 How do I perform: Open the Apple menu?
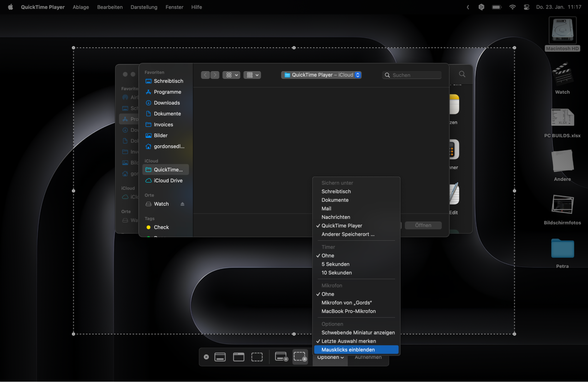click(10, 7)
